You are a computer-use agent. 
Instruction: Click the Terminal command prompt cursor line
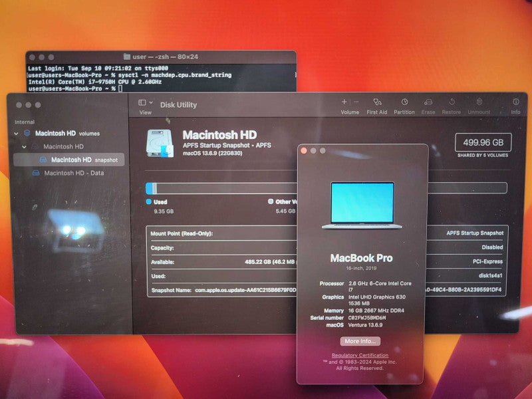pyautogui.click(x=76, y=88)
